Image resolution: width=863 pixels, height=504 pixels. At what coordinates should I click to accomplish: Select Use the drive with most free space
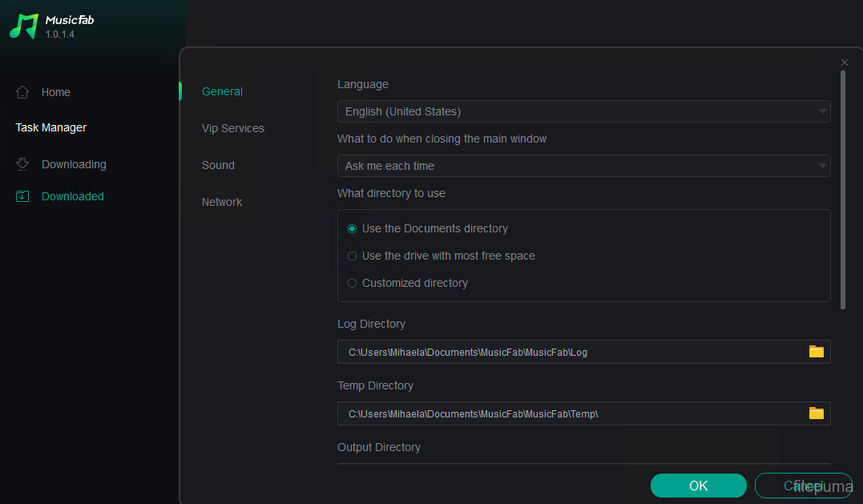point(353,256)
